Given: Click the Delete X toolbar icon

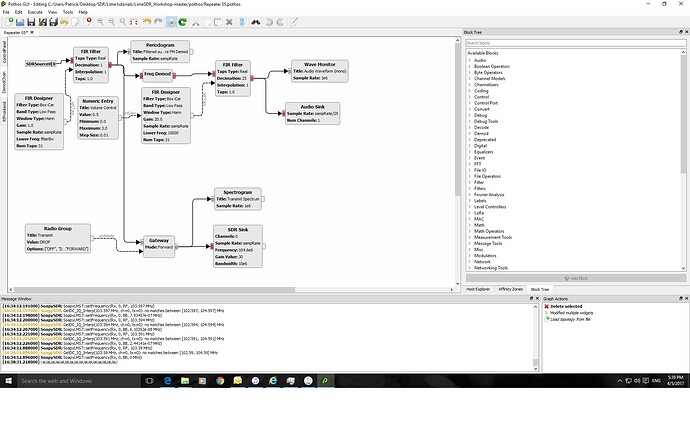Looking at the screenshot, I should coord(229,21).
